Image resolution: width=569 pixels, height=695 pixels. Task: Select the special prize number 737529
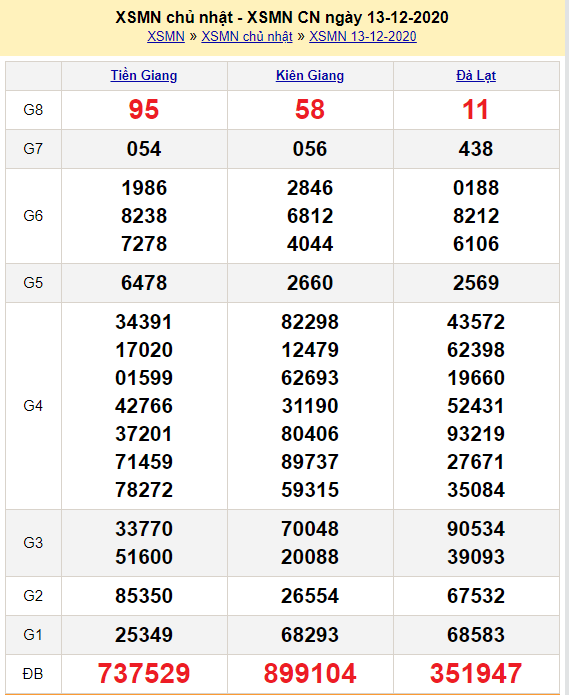tap(144, 673)
